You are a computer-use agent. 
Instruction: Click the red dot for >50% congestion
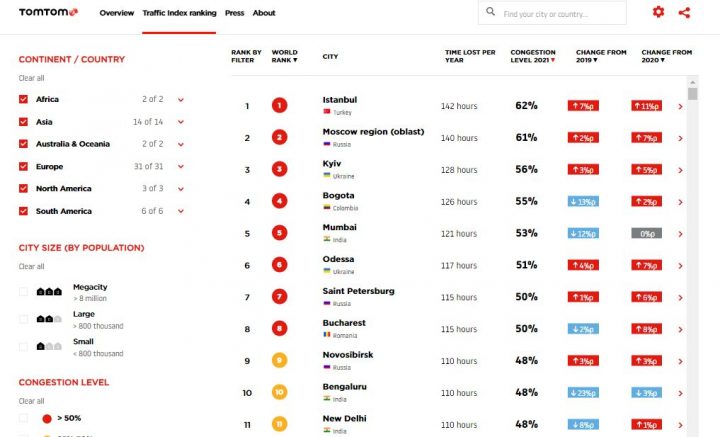click(x=47, y=419)
